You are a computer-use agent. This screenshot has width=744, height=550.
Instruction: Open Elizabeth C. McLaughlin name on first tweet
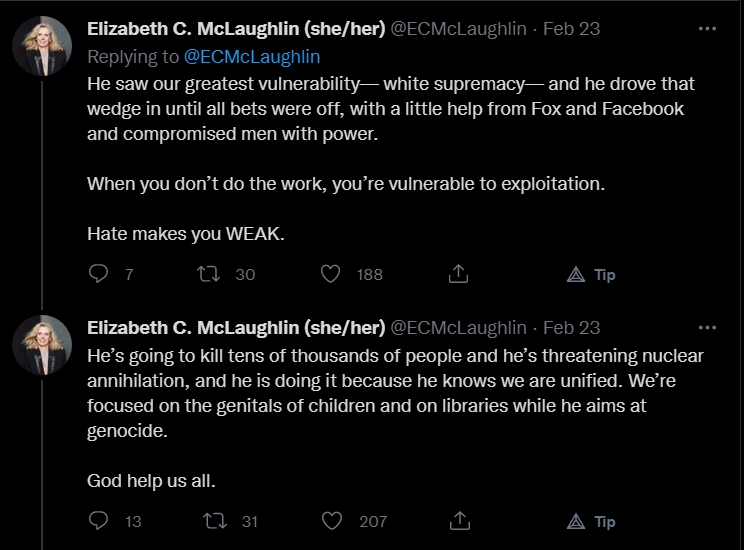point(236,28)
